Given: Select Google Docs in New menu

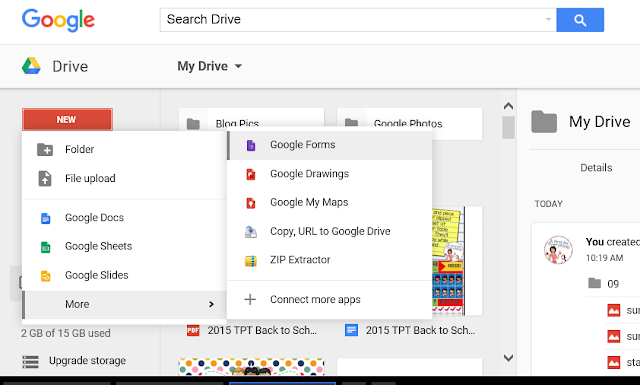Looking at the screenshot, I should point(124,218).
